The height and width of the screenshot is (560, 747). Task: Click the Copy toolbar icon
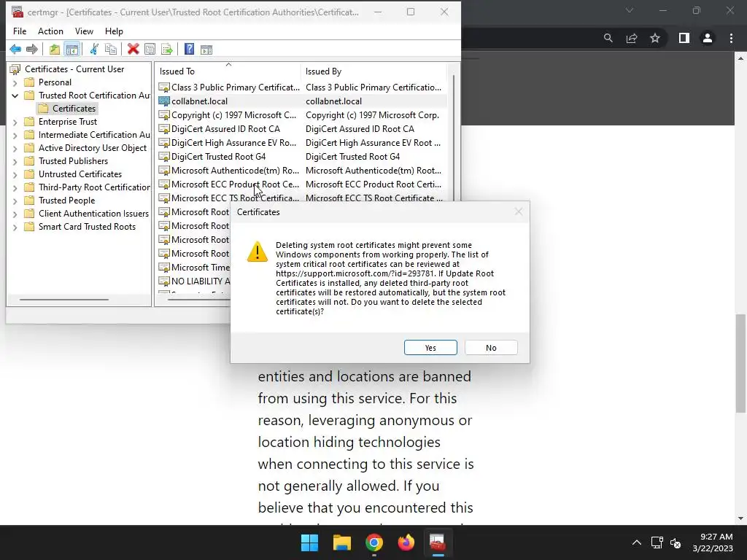tap(111, 49)
